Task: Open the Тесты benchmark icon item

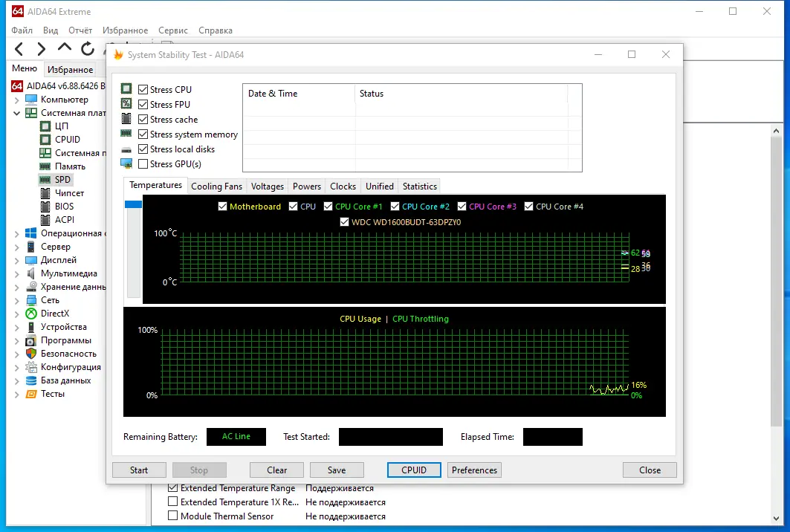Action: pyautogui.click(x=31, y=394)
